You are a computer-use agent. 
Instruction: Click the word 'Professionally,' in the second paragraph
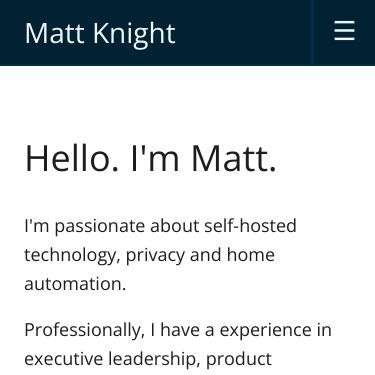[x=85, y=331]
